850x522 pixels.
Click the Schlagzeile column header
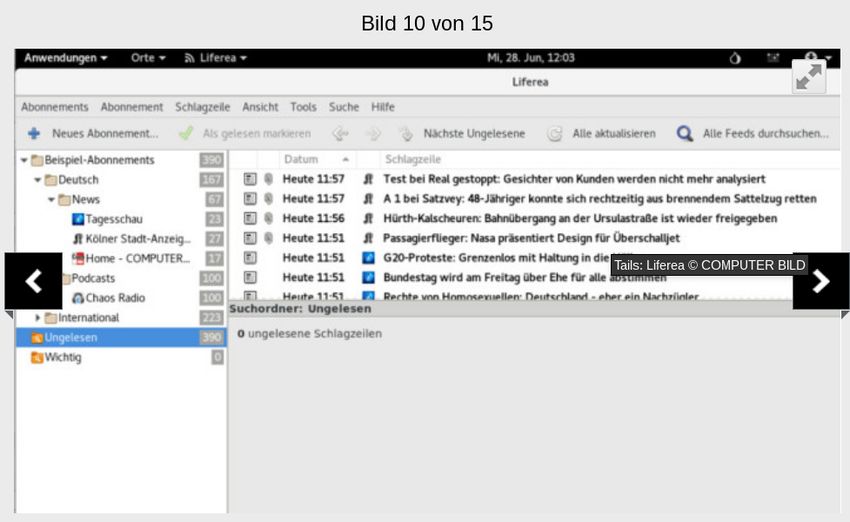413,159
